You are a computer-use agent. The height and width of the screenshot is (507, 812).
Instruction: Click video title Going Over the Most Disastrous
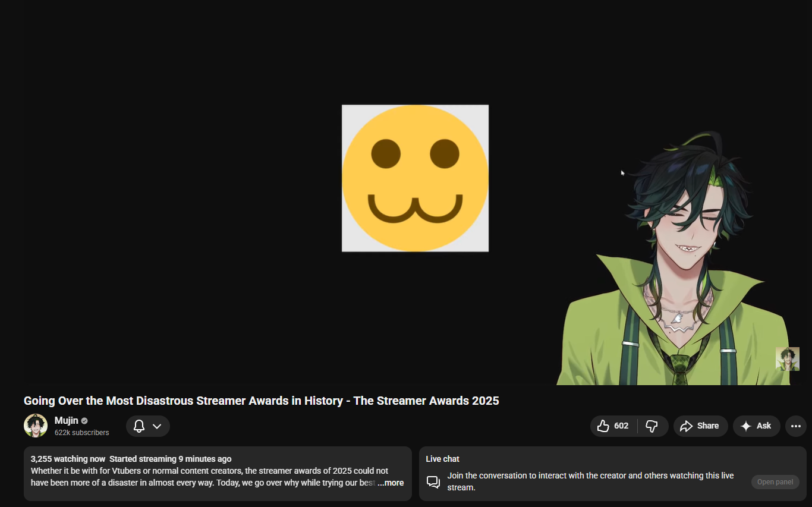click(x=261, y=401)
